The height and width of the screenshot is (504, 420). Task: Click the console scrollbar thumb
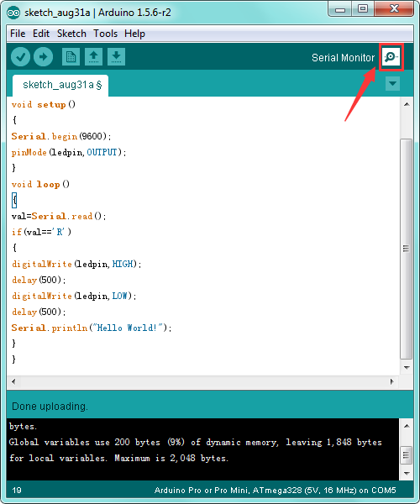coord(407,455)
